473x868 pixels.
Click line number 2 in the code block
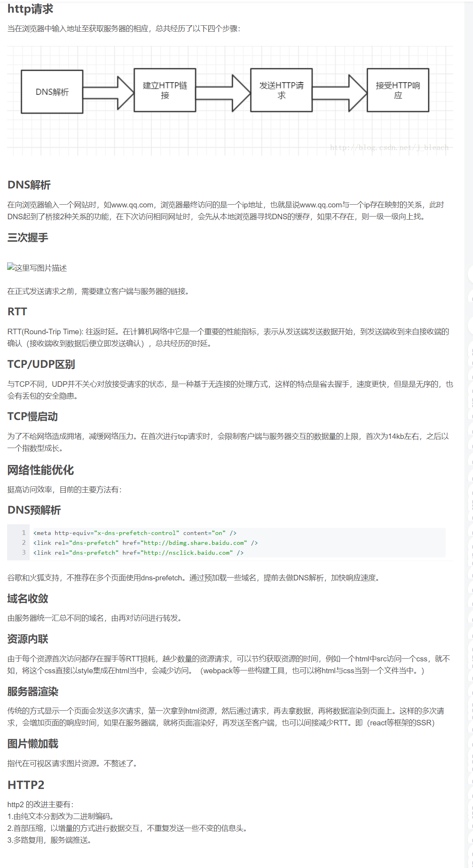(24, 543)
